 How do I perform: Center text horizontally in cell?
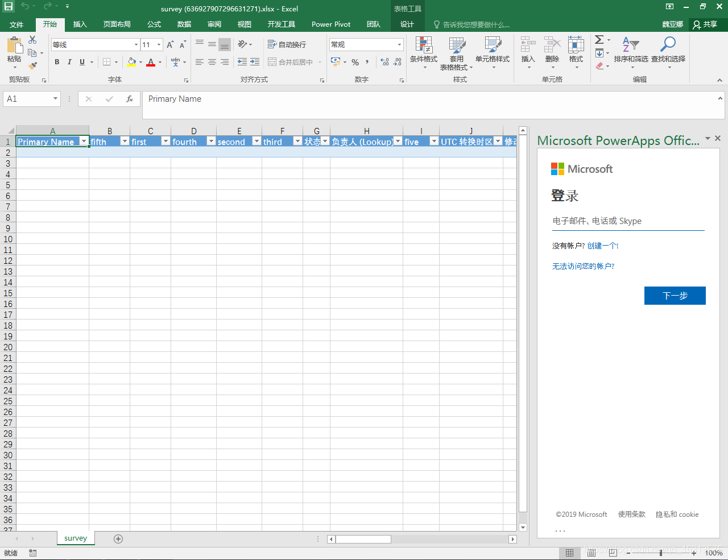point(212,62)
